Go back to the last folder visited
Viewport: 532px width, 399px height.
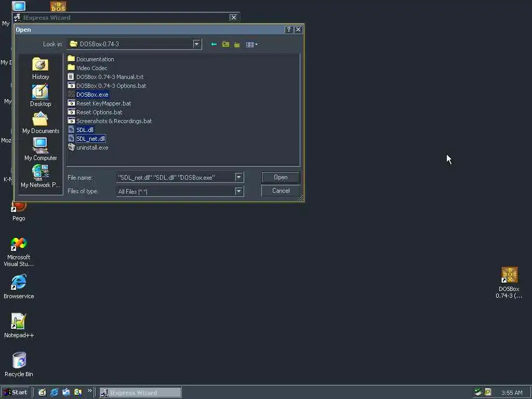[x=214, y=45]
